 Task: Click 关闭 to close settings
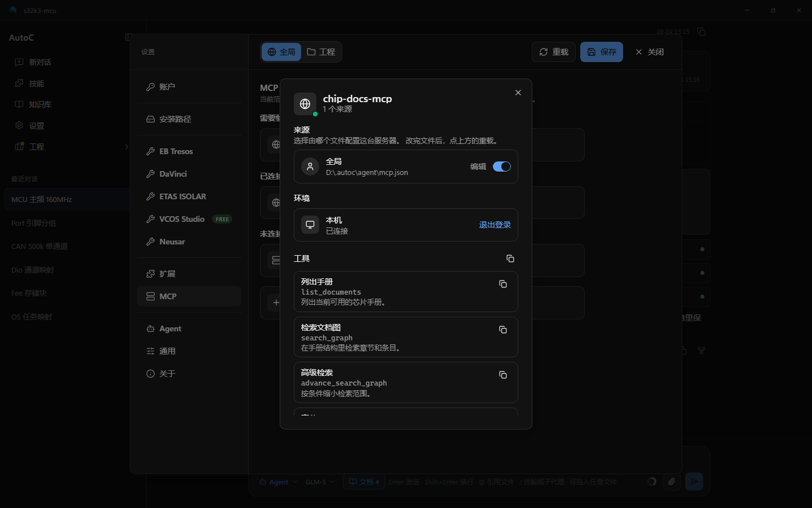[x=650, y=52]
